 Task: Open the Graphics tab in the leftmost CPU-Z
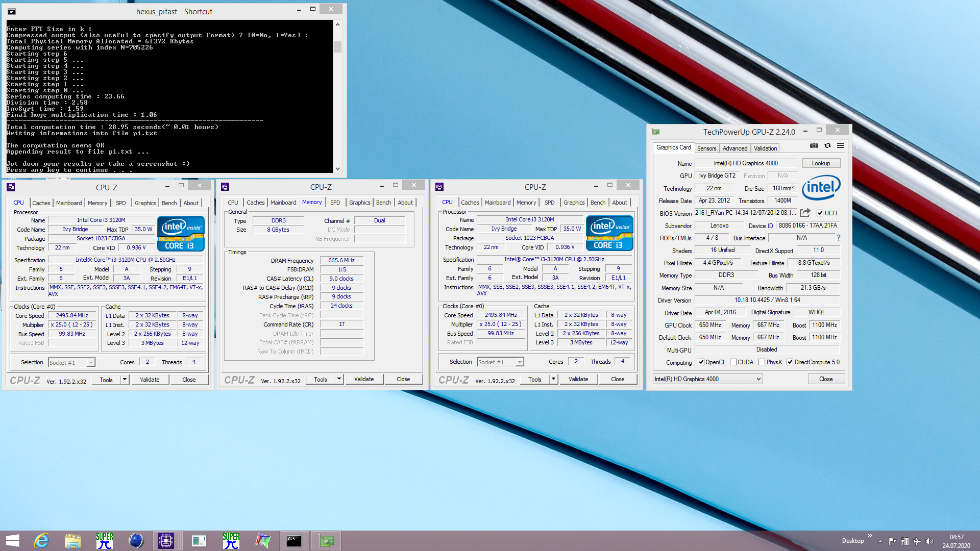pos(145,203)
